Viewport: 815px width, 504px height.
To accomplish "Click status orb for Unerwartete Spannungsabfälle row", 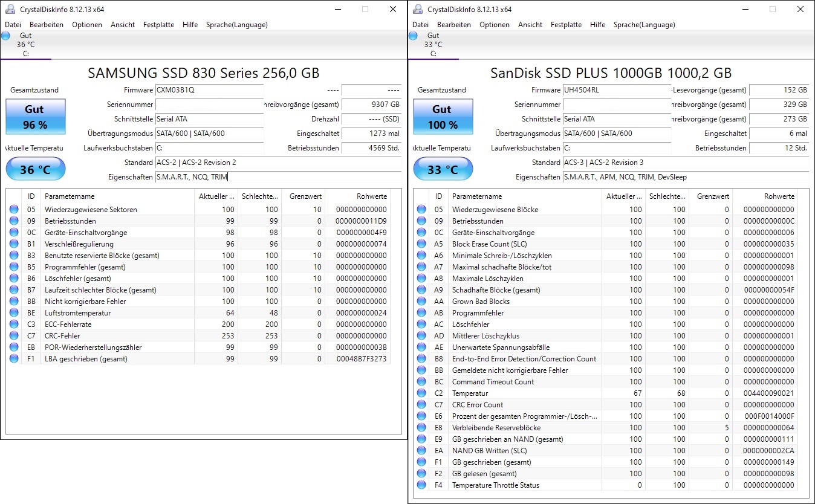I will pyautogui.click(x=421, y=347).
